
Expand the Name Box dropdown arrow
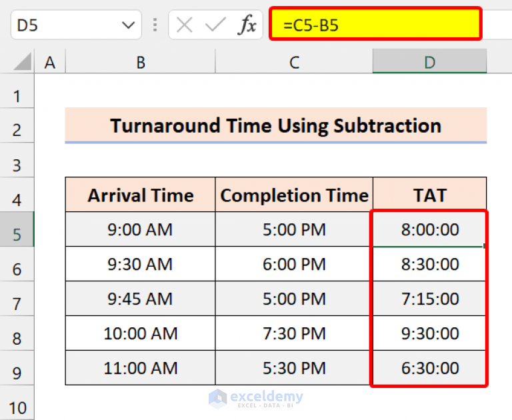[128, 25]
